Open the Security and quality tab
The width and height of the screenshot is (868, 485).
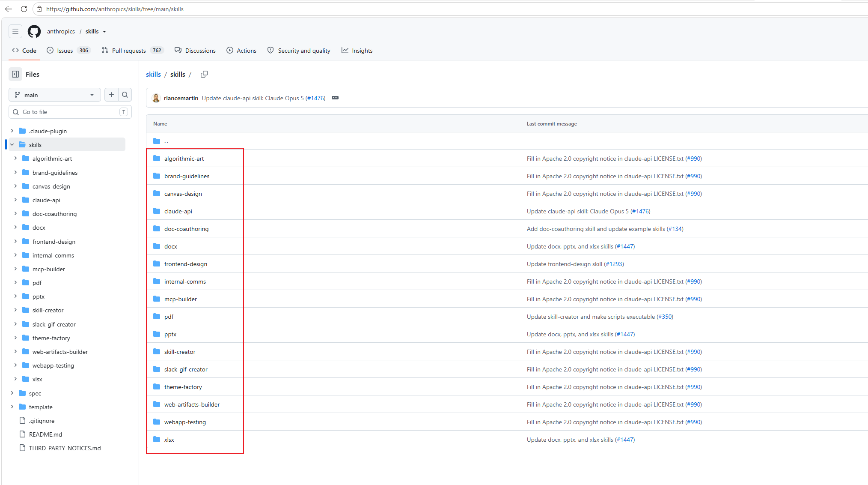[299, 51]
